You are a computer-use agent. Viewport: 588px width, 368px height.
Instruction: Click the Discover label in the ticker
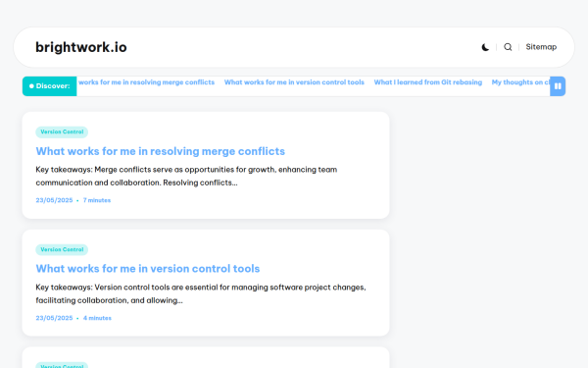point(50,86)
